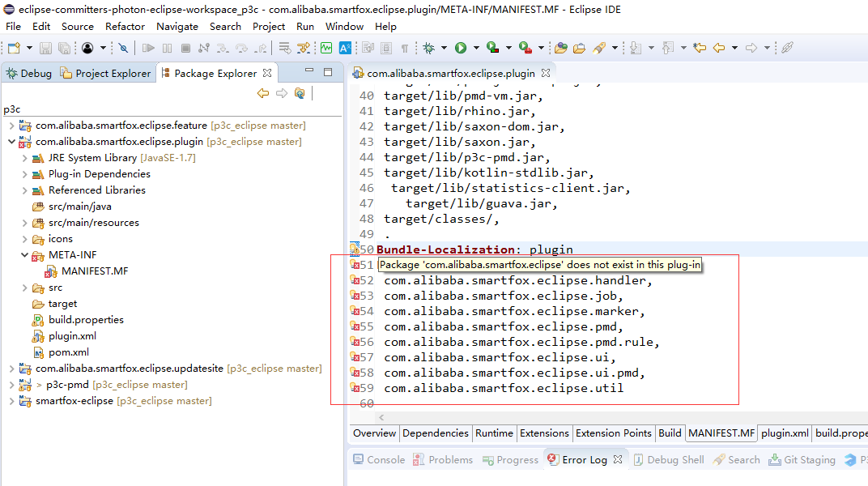The image size is (868, 486).
Task: Close the Package Explorer view tab
Action: 267,73
